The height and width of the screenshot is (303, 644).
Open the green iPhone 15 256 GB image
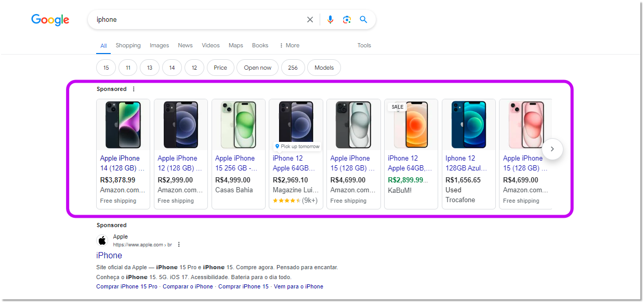pos(239,125)
